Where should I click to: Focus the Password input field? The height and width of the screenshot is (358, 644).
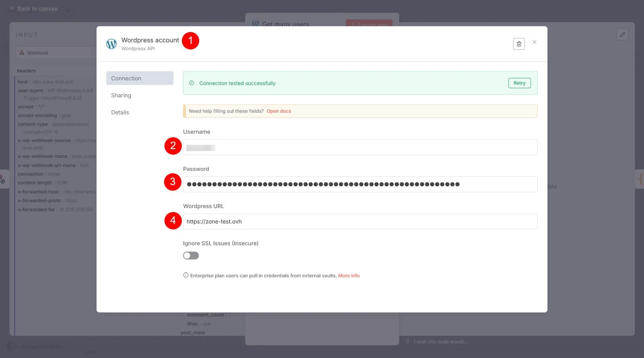click(360, 184)
